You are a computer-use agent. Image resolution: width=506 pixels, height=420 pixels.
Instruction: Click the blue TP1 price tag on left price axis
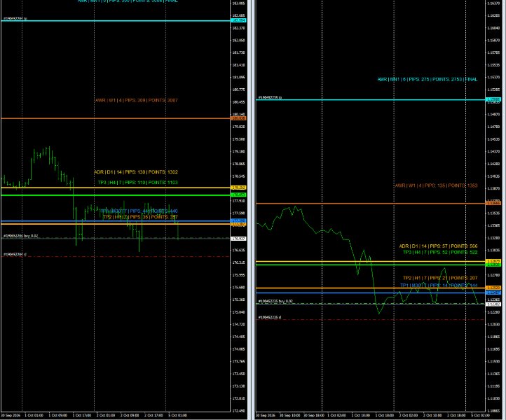click(x=239, y=220)
